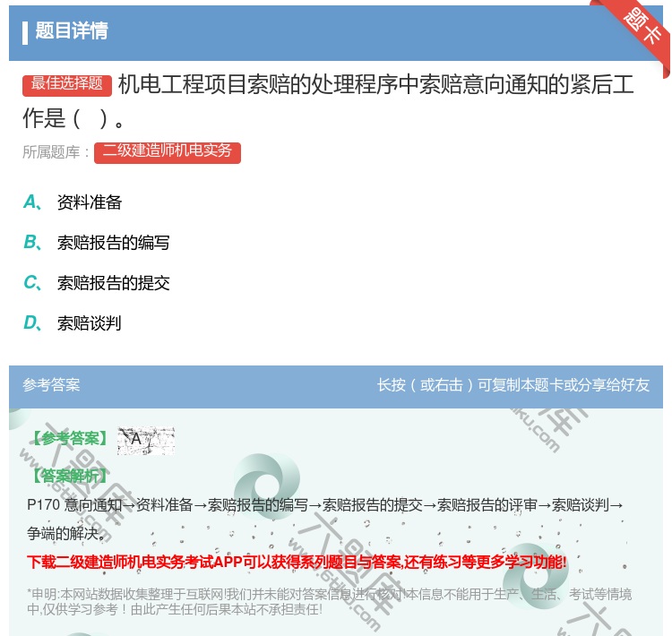Choose option B 索赔报告的编写
672x636 pixels.
[97, 243]
